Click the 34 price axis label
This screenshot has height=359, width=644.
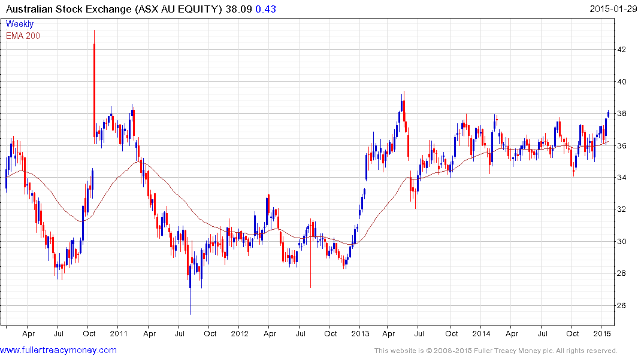[x=622, y=178]
